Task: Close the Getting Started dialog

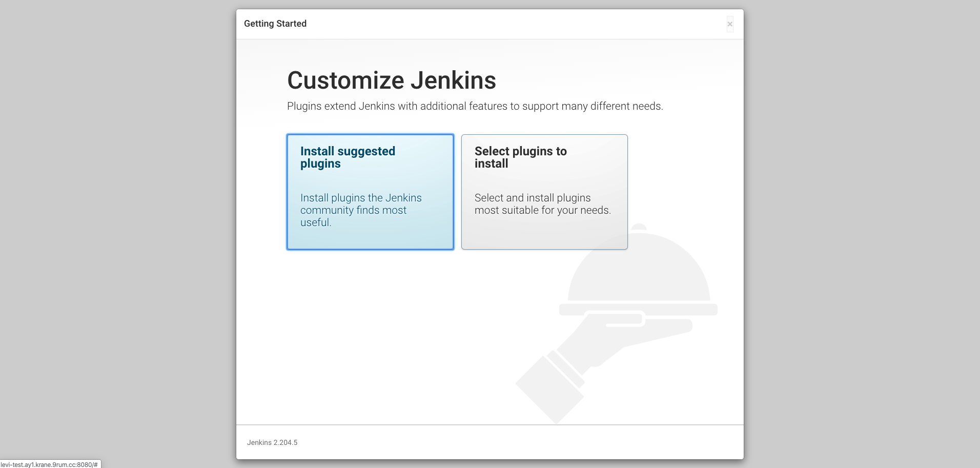Action: click(730, 24)
